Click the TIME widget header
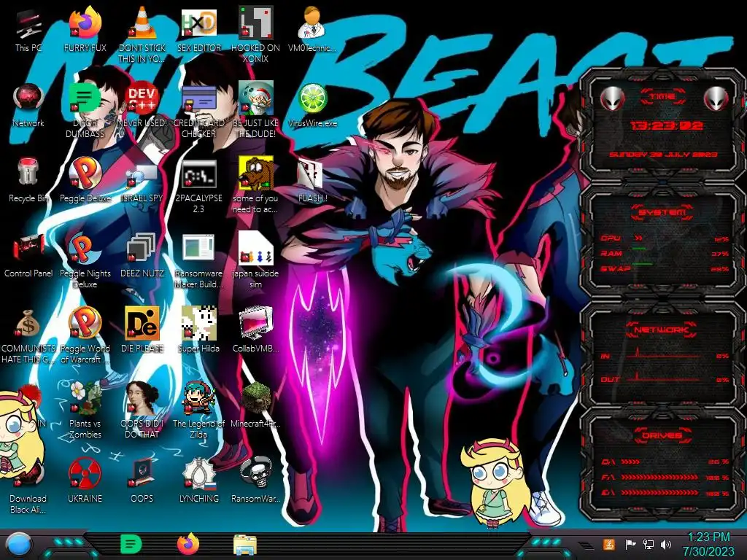Image resolution: width=747 pixels, height=560 pixels. pyautogui.click(x=662, y=97)
